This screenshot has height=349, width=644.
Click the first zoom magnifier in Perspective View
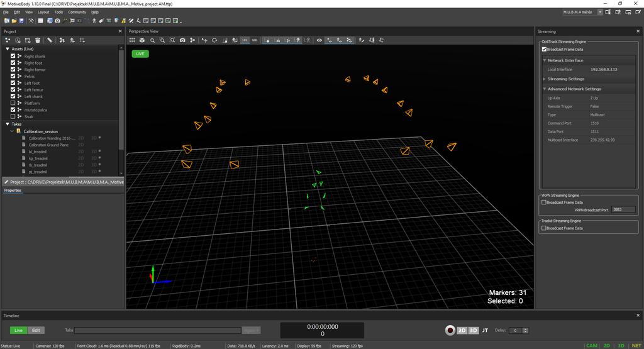pos(152,40)
